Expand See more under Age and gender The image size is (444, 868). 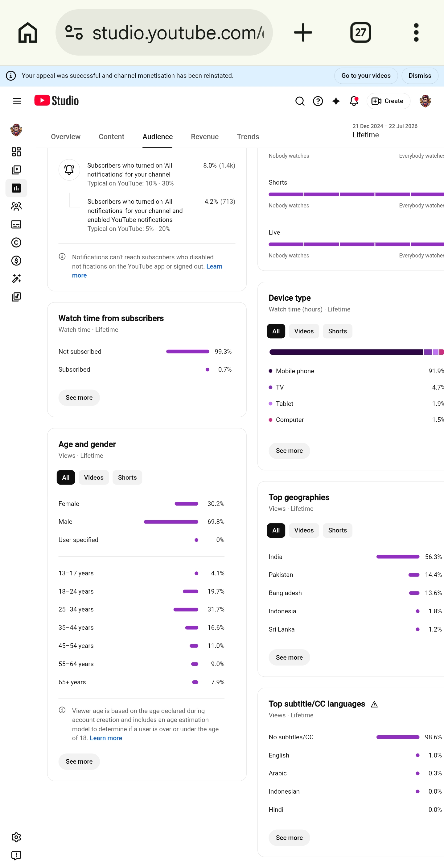(x=79, y=762)
